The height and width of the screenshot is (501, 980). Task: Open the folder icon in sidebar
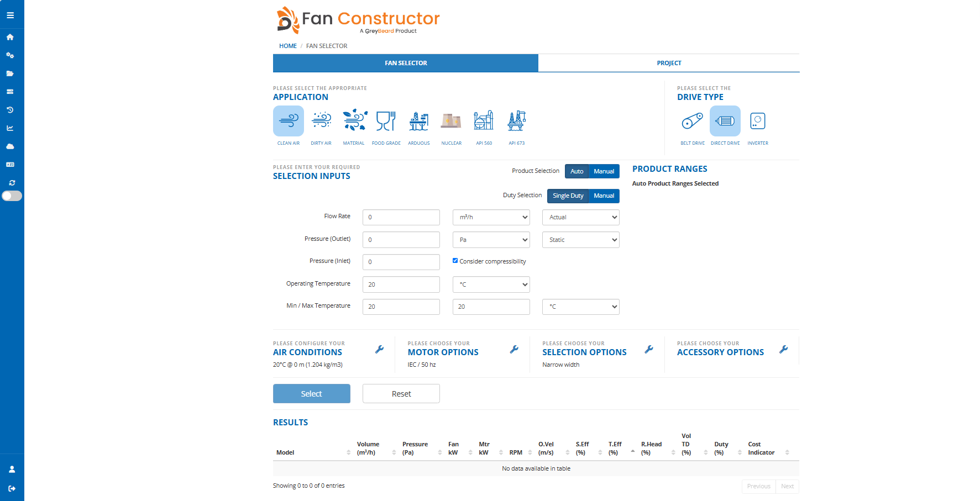click(10, 73)
